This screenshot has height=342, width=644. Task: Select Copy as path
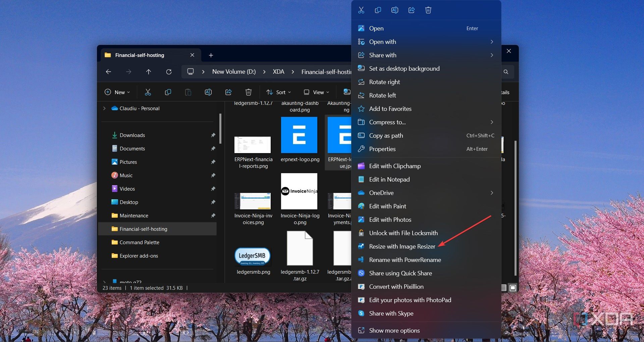tap(426, 136)
